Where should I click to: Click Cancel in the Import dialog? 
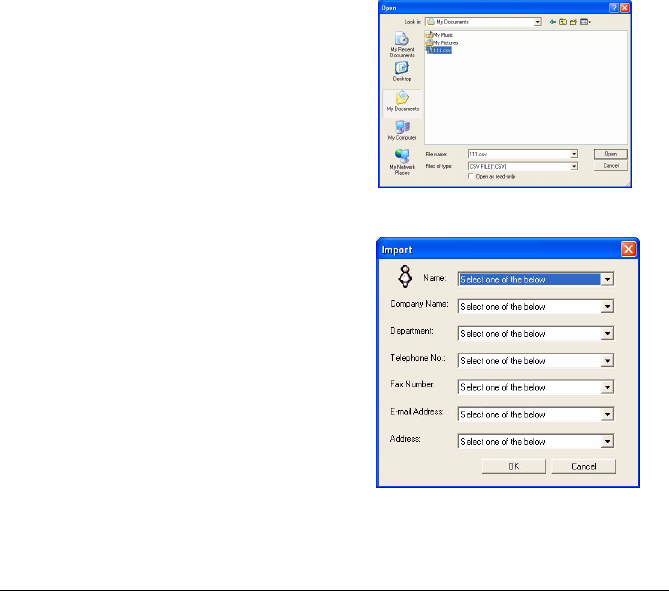point(583,466)
